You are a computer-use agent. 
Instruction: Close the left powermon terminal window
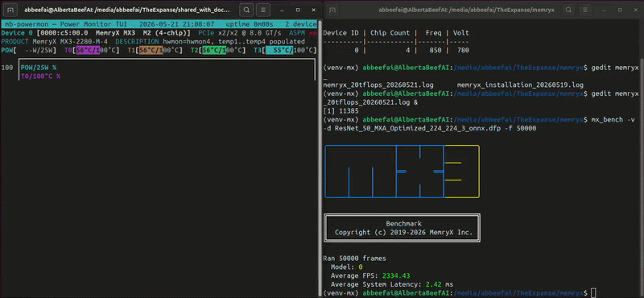coord(314,10)
